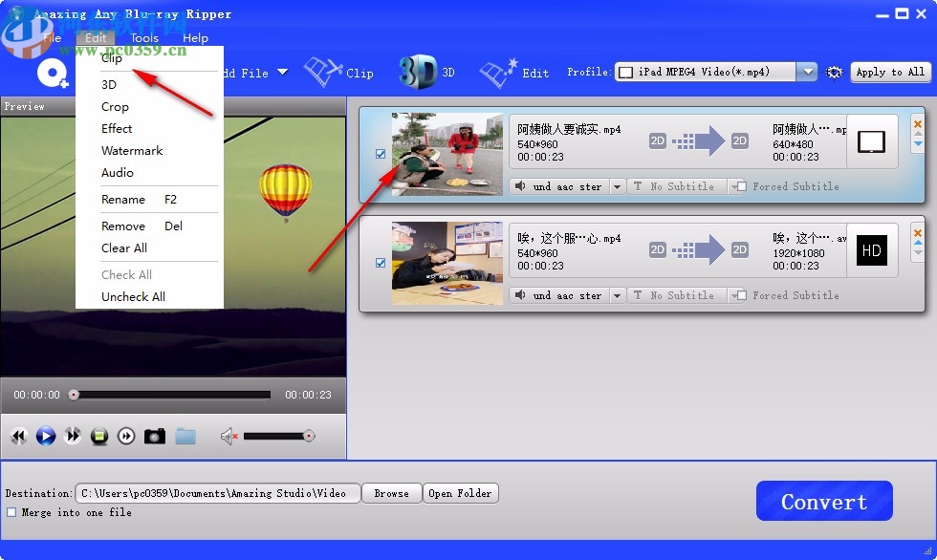Take a snapshot using the camera icon
Screen dimensions: 937x560
click(x=155, y=435)
